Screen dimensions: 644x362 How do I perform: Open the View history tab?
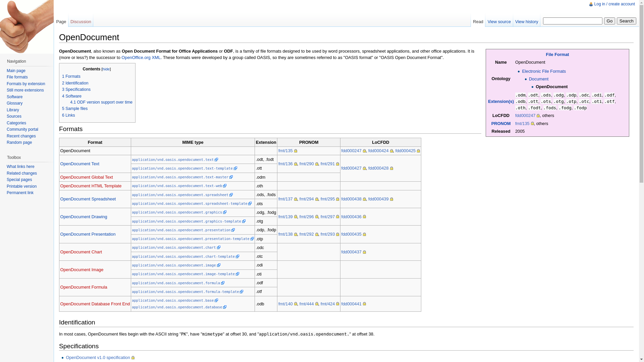[527, 22]
